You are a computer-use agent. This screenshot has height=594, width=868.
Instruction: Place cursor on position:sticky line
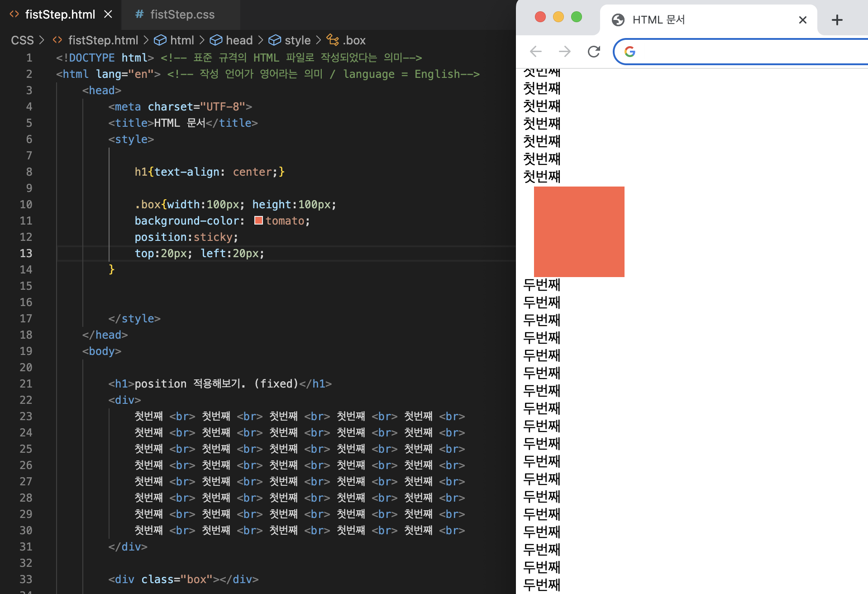(x=186, y=237)
